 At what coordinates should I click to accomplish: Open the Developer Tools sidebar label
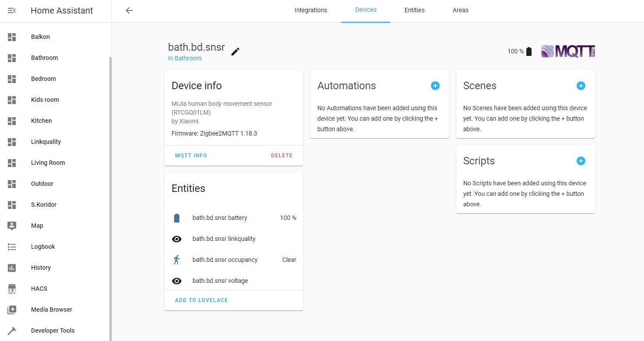(x=53, y=331)
